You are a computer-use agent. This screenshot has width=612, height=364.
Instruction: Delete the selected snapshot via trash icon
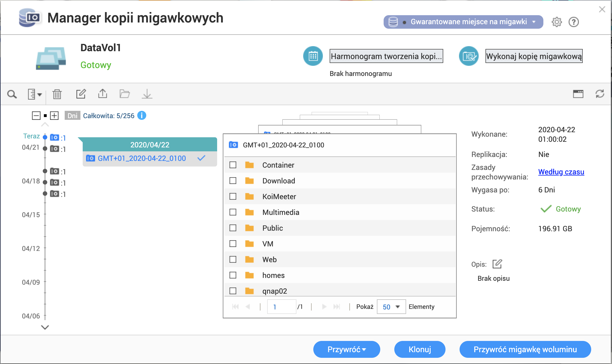click(57, 94)
